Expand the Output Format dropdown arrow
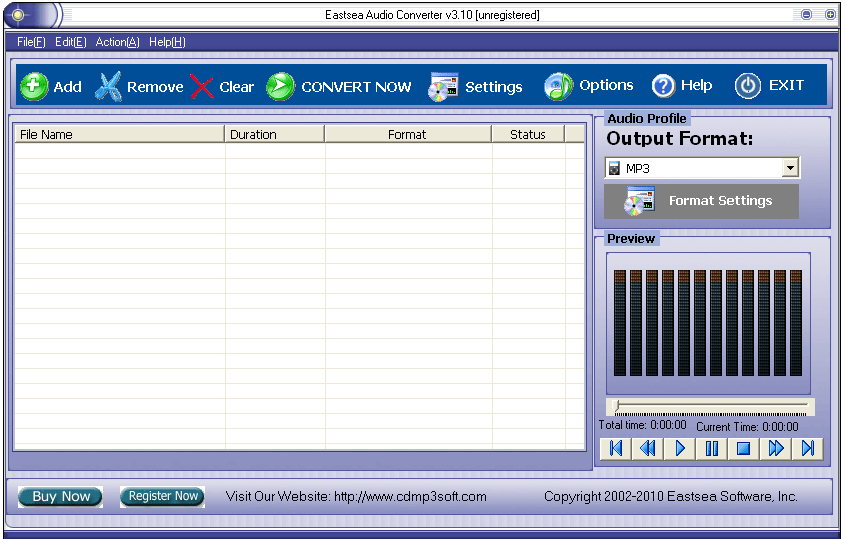 tap(790, 168)
